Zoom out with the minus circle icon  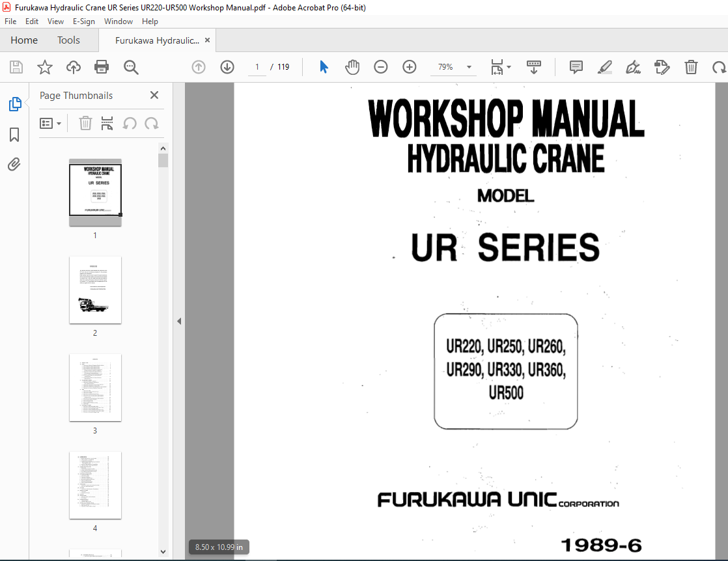coord(381,67)
